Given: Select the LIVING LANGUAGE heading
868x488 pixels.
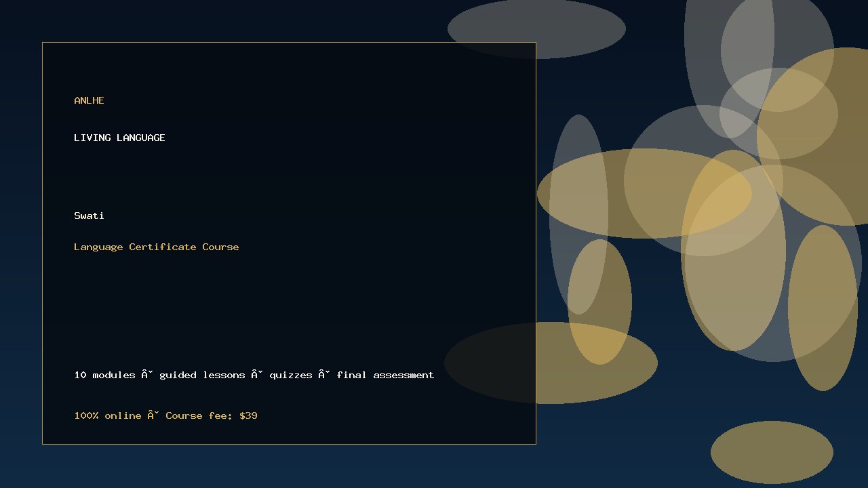Looking at the screenshot, I should coord(119,138).
